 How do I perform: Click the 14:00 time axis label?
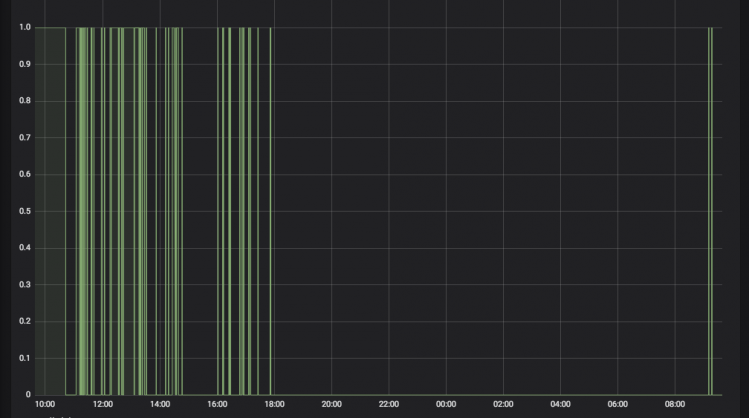[x=160, y=404]
